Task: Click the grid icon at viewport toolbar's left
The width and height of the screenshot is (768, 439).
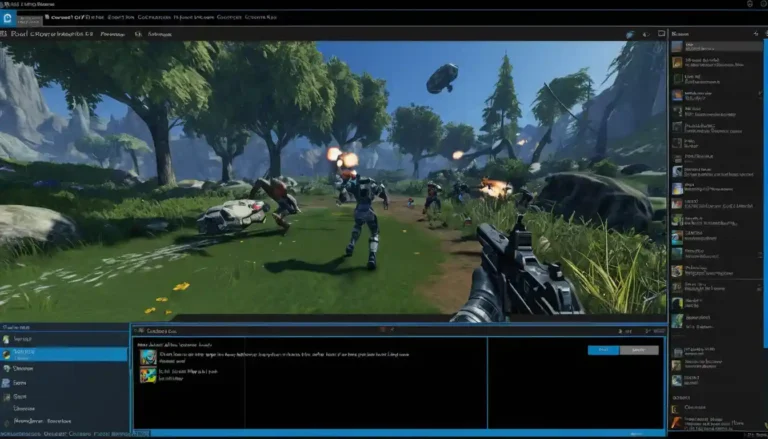Action: (4, 34)
